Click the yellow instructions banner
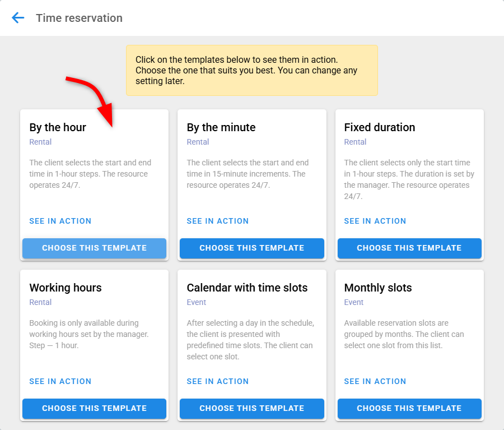The height and width of the screenshot is (430, 504). [251, 70]
